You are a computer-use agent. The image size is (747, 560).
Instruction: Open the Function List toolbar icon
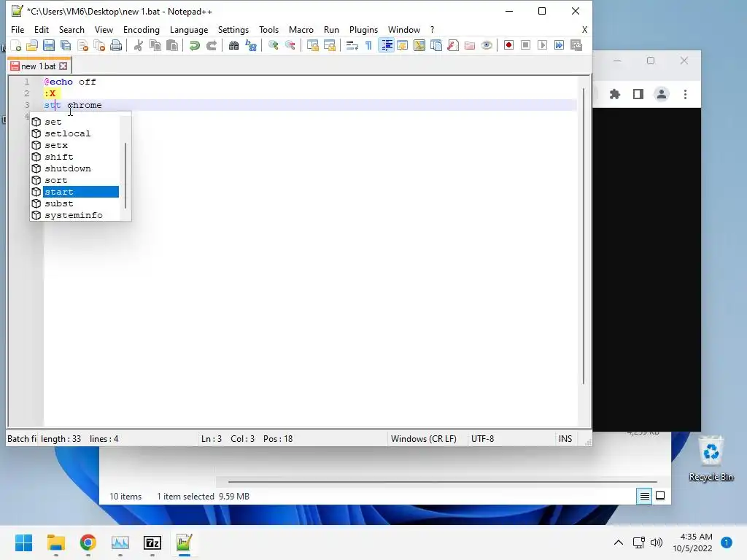[453, 46]
